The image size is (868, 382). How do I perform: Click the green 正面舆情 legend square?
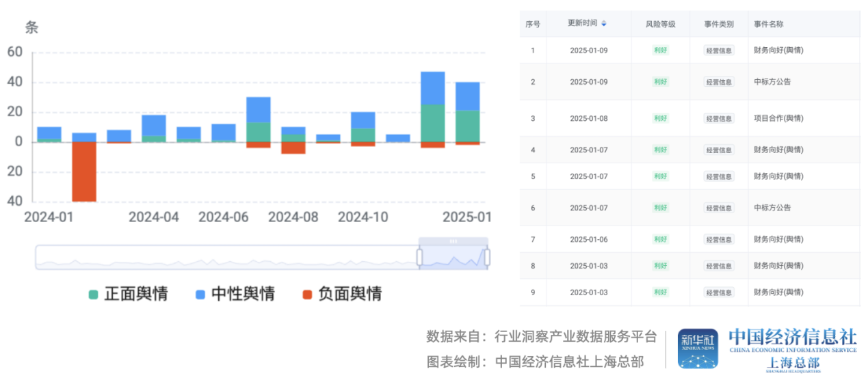click(x=94, y=295)
